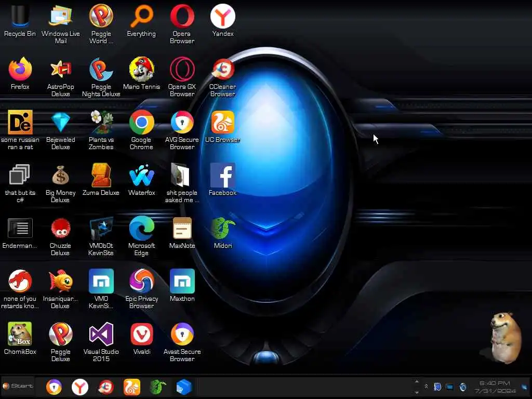Open the Start menu button
532x399 pixels.
[18, 386]
